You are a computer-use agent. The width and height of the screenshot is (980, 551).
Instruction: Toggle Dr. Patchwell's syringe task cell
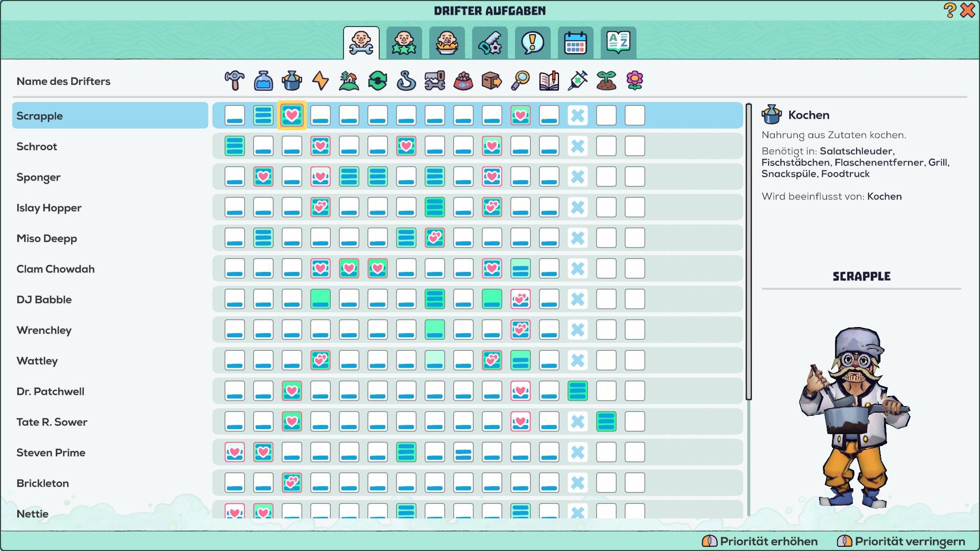pos(578,391)
